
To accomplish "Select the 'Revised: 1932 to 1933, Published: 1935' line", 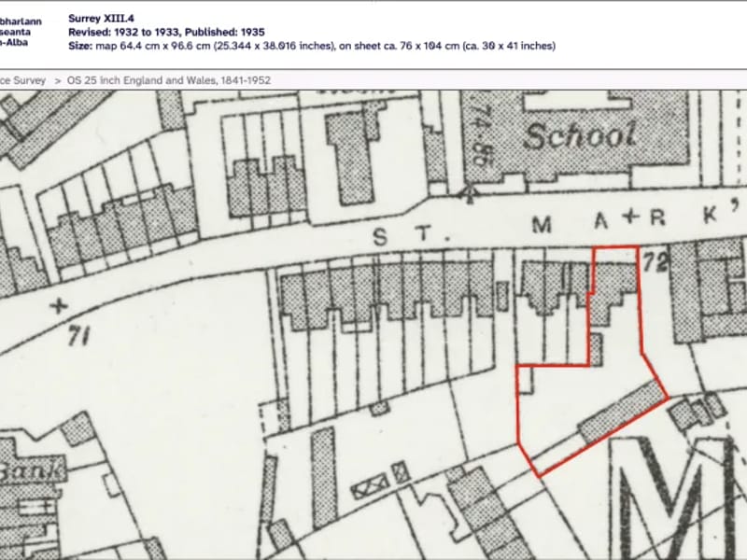I will click(166, 33).
